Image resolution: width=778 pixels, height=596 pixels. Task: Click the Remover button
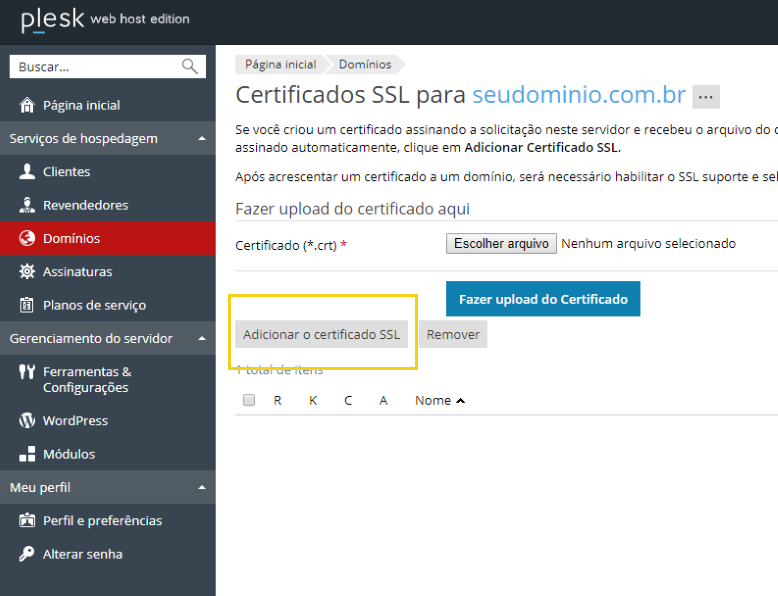[453, 334]
